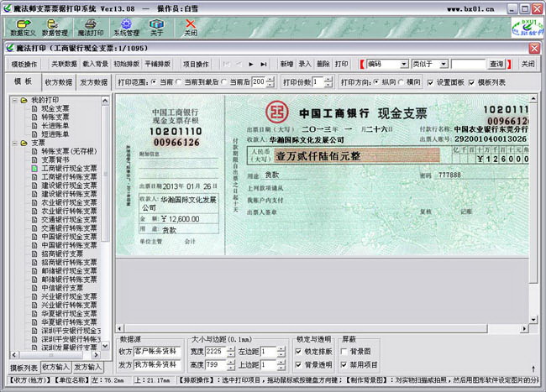Viewport: 546px width, 392px height.
Task: Toggle the 设置面板 checkbox
Action: [x=431, y=82]
